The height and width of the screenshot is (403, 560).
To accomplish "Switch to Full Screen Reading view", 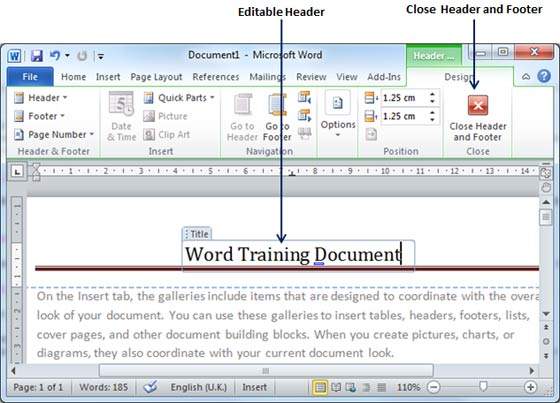I will [336, 387].
